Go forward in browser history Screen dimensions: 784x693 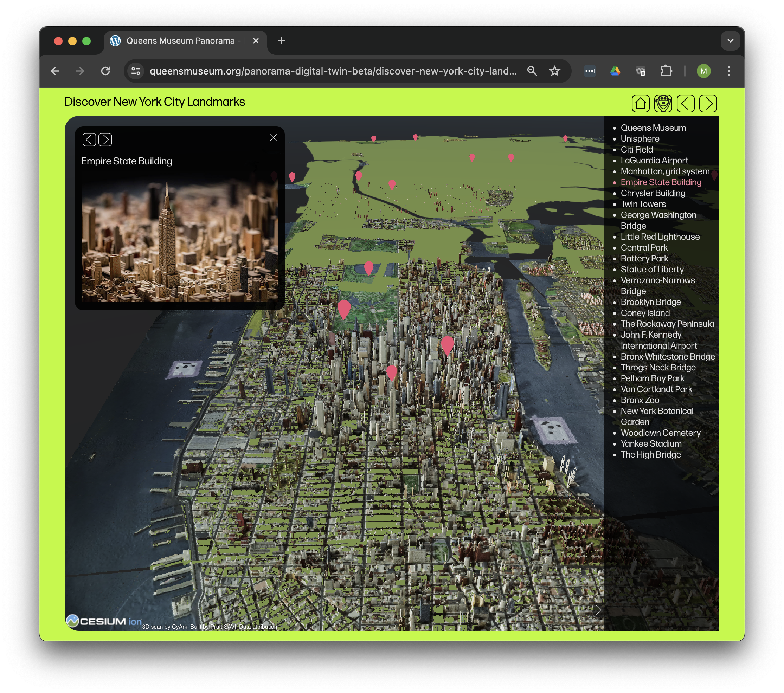[80, 71]
